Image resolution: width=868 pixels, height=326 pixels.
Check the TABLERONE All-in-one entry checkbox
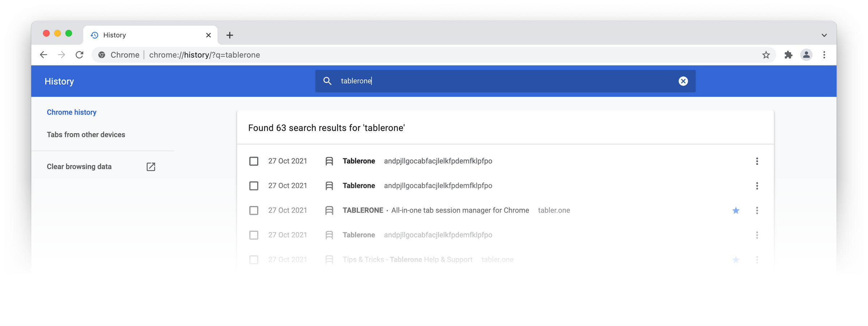tap(254, 210)
